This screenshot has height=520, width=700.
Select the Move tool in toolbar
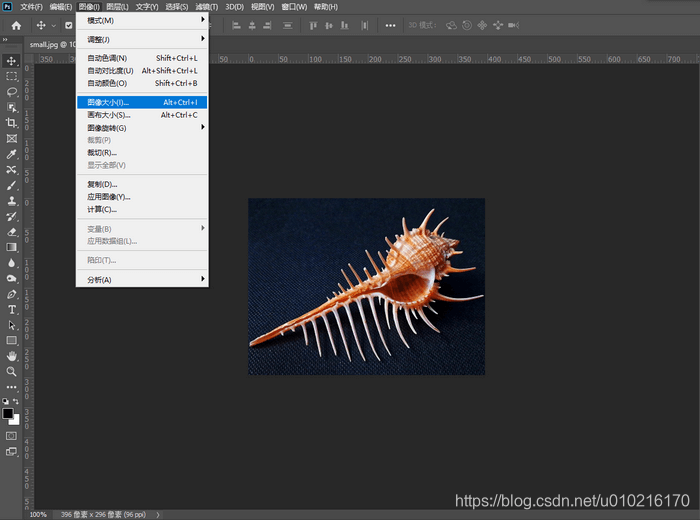12,61
